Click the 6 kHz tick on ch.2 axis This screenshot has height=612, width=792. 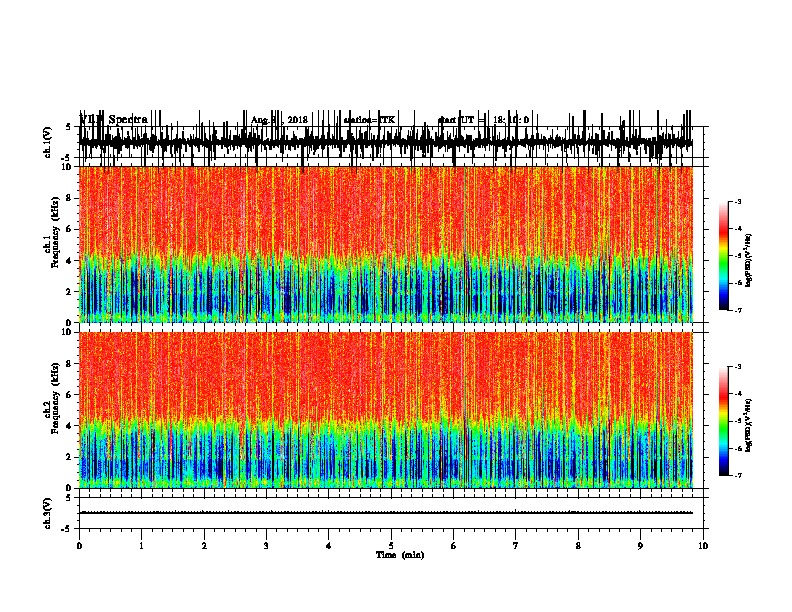click(x=70, y=394)
